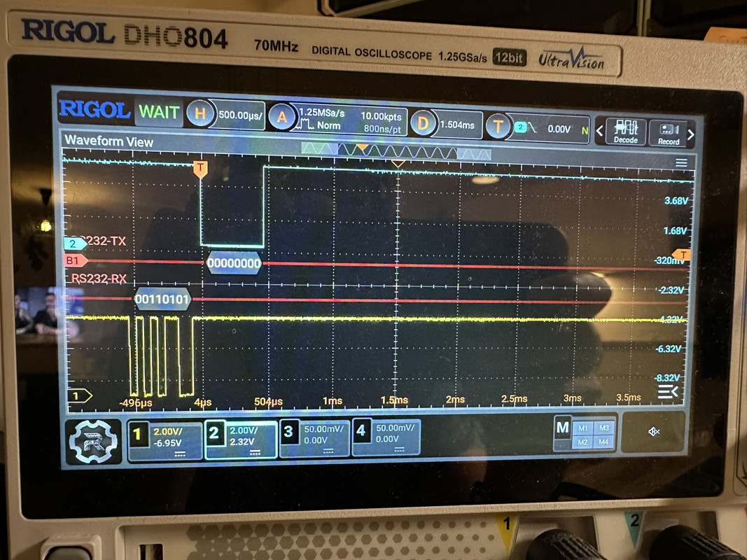Viewport: 747px width, 560px height.
Task: Select math channel M3
Action: tap(603, 428)
